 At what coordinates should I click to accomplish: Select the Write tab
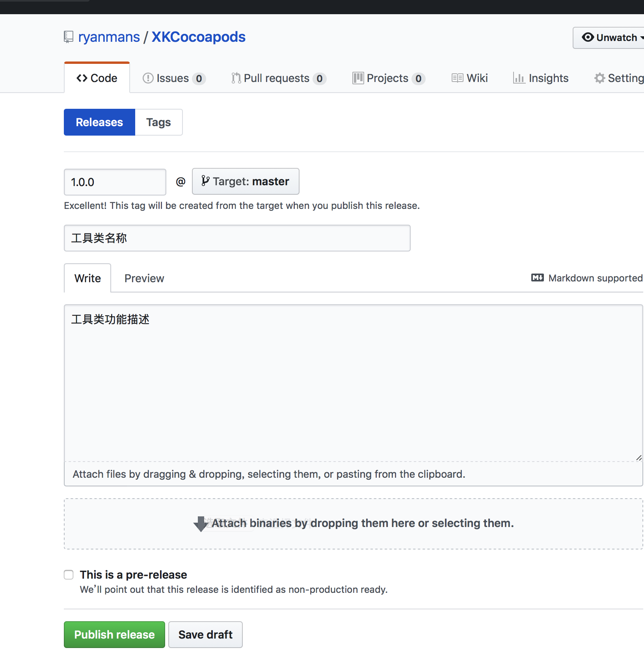[87, 278]
